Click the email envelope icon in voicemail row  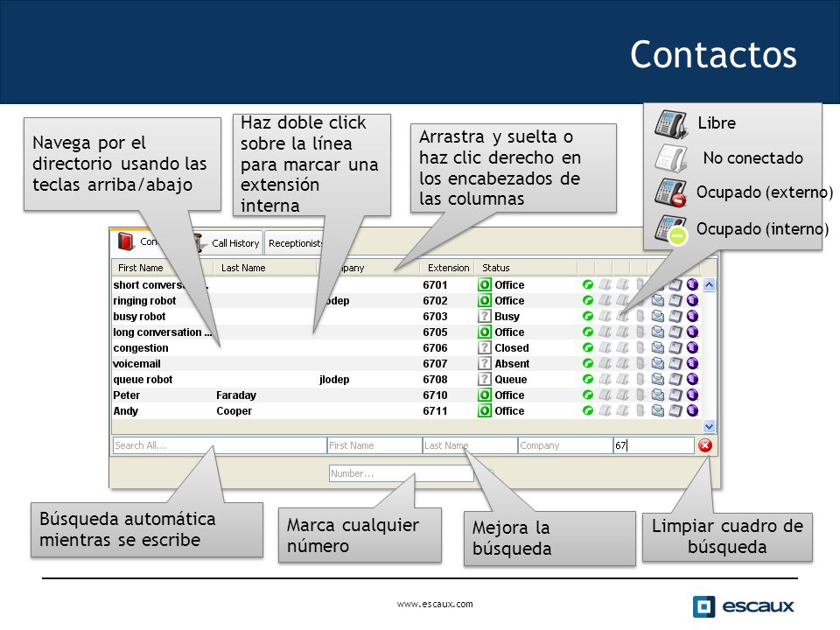point(657,364)
